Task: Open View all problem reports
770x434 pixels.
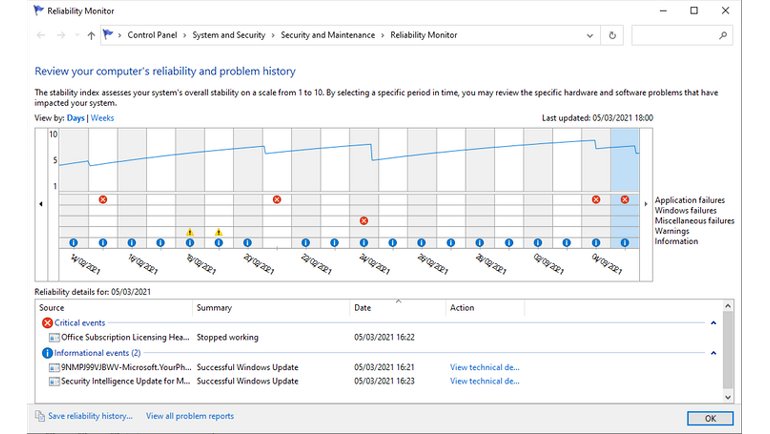Action: (190, 416)
